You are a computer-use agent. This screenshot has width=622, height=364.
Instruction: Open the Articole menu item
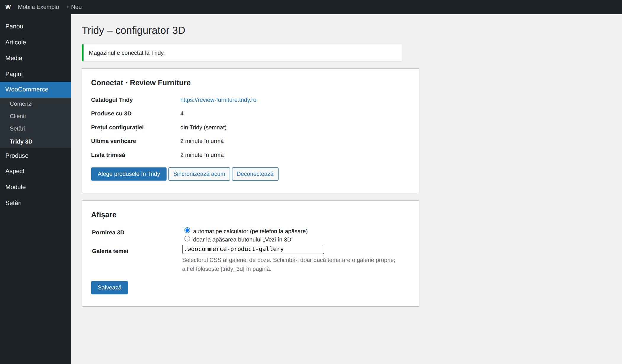tap(36, 42)
